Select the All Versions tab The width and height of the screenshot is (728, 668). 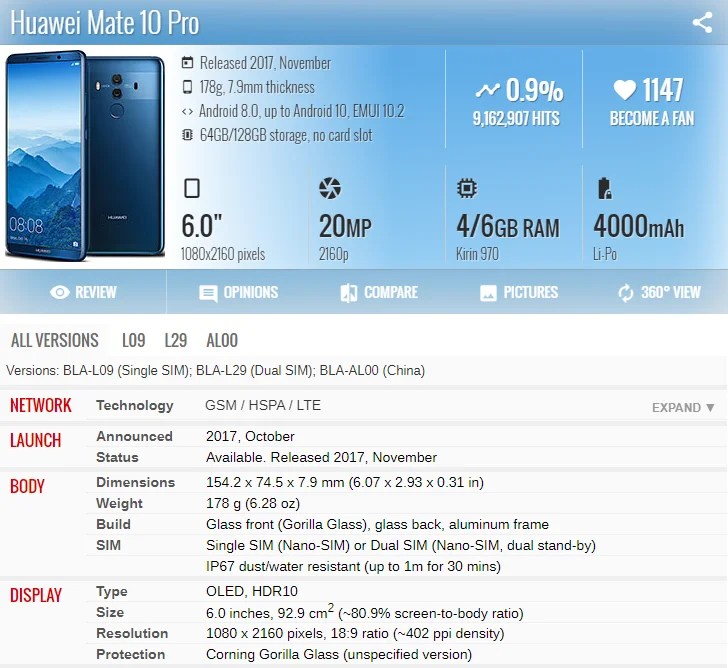click(55, 340)
